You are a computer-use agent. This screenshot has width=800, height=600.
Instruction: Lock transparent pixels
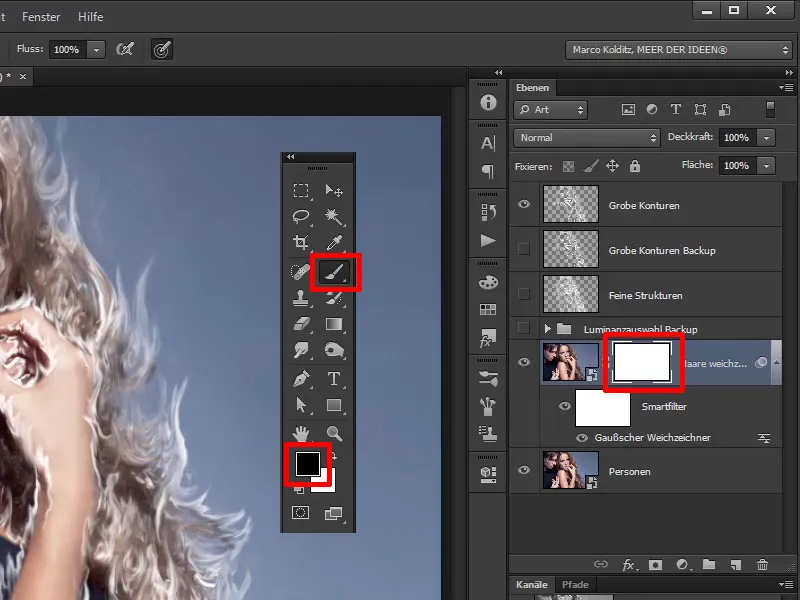tap(568, 166)
